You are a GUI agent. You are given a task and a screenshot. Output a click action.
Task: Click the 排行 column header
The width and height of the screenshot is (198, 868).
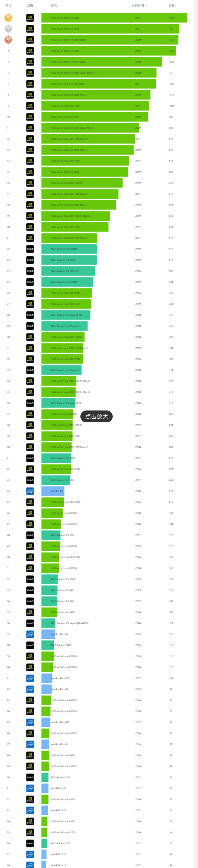(x=8, y=5)
